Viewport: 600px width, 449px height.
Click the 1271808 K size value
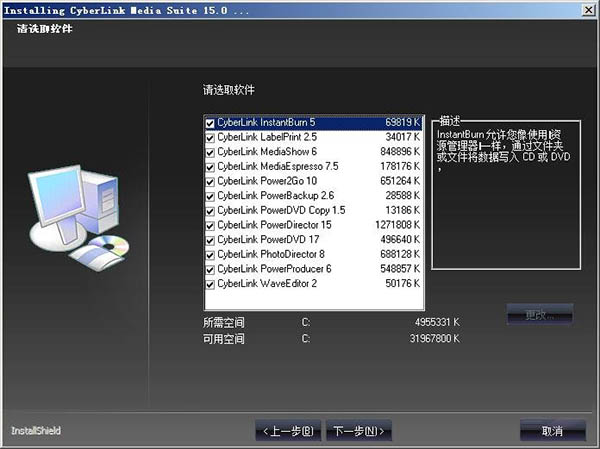(x=398, y=225)
